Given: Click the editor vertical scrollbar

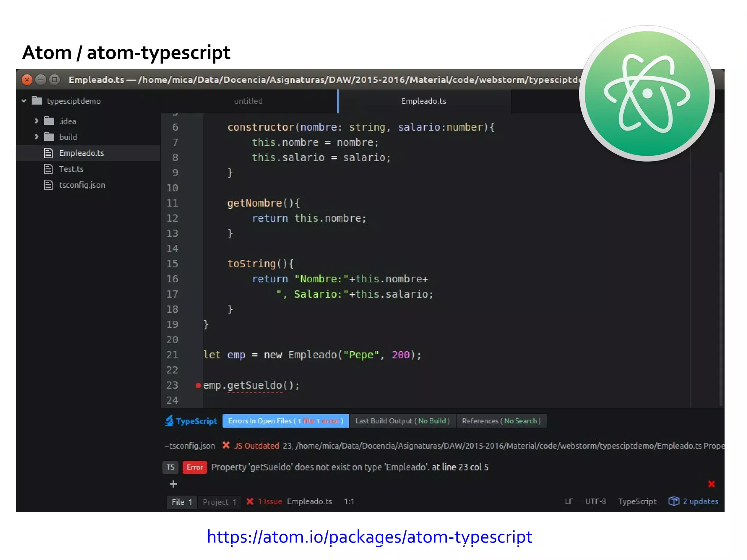Looking at the screenshot, I should tap(721, 288).
